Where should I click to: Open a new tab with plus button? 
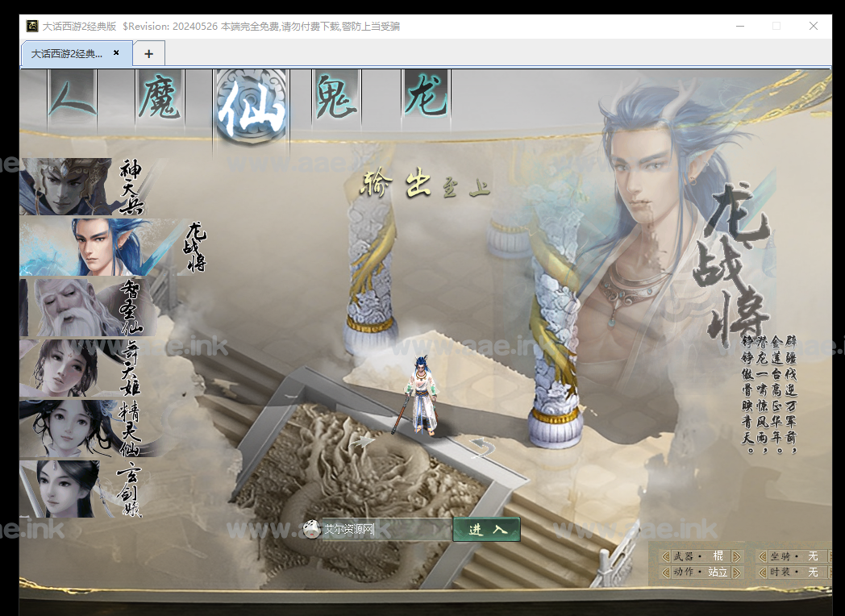148,54
